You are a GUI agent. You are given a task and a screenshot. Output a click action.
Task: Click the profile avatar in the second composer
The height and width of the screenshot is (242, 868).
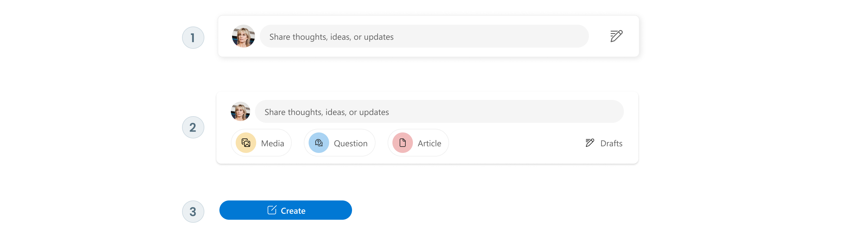240,111
